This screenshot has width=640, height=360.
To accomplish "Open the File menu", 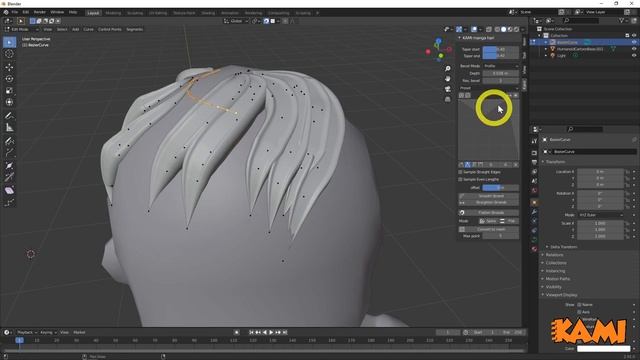I will [x=15, y=13].
